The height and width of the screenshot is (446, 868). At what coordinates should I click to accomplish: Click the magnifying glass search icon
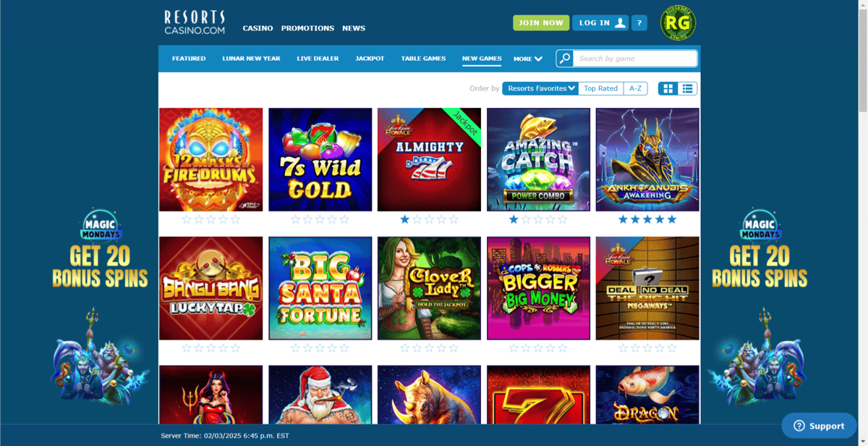point(565,59)
